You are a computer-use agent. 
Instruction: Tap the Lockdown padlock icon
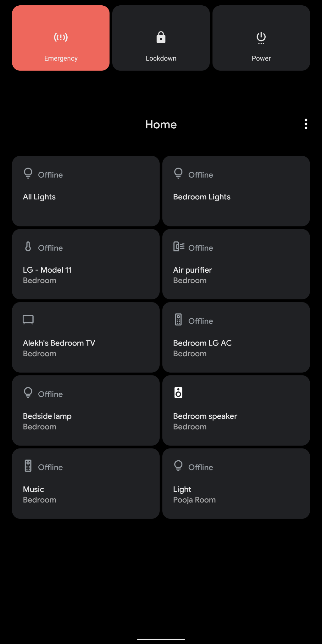[161, 37]
